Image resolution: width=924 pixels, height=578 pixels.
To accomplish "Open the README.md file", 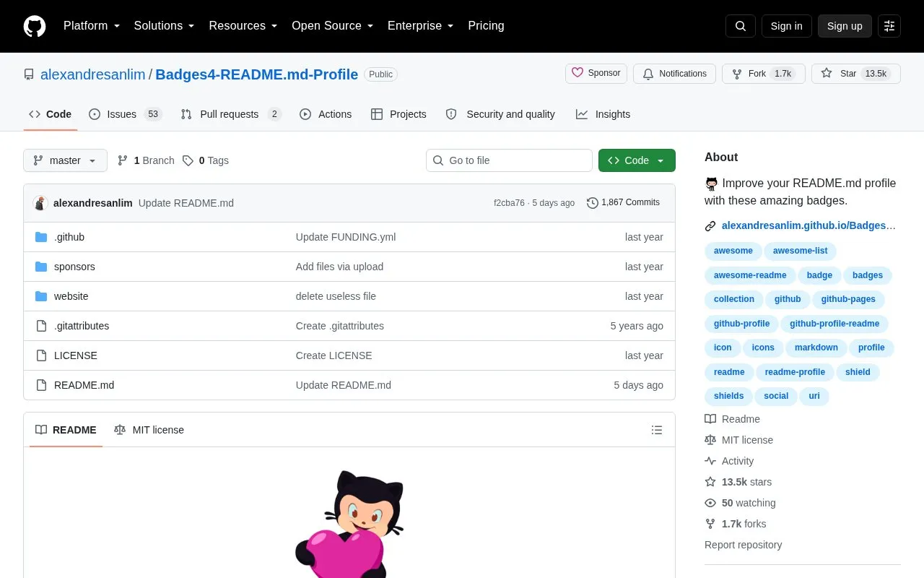I will point(84,385).
